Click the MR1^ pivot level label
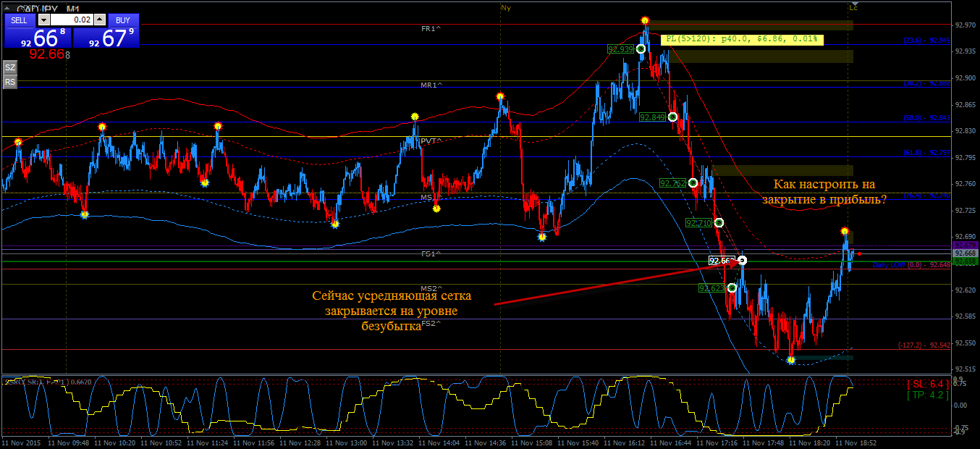This screenshot has width=980, height=449. coord(431,85)
